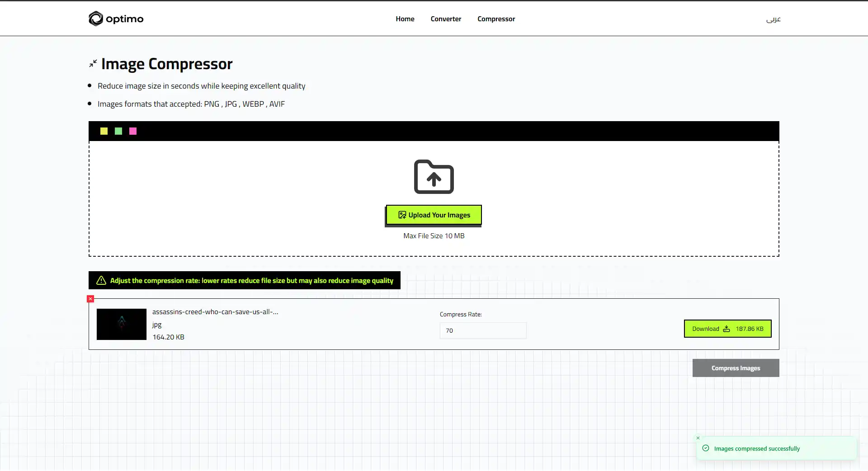Open the Home menu item
The image size is (868, 471).
(x=405, y=19)
